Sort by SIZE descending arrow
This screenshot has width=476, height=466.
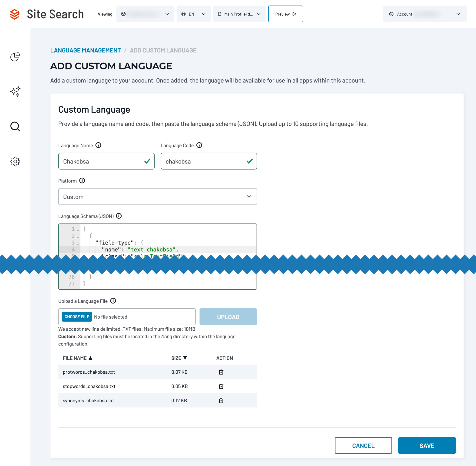(x=185, y=358)
